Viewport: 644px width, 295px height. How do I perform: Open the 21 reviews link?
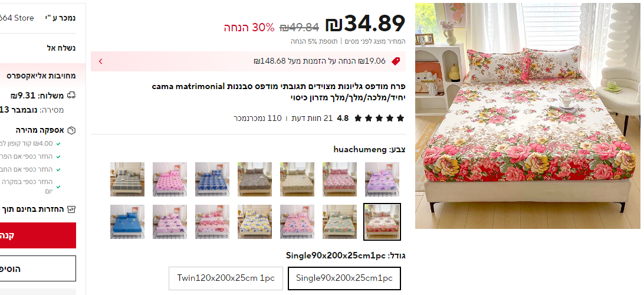[312, 119]
